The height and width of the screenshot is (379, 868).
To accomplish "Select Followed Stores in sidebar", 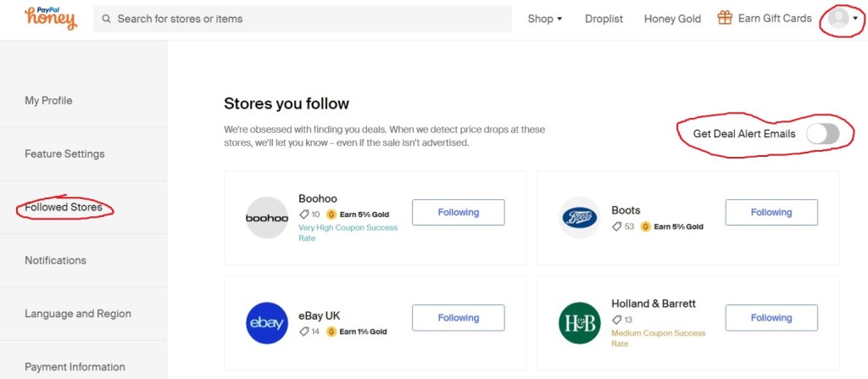I will pyautogui.click(x=64, y=207).
